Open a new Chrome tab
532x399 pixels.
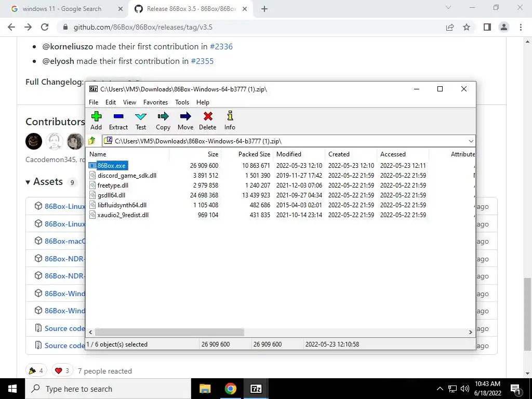(x=264, y=9)
